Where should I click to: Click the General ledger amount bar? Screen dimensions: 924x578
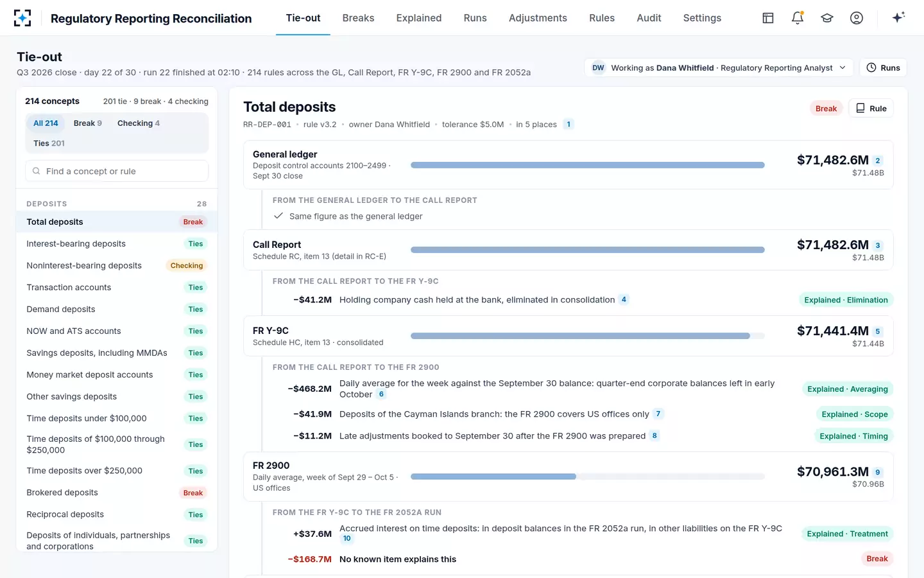(x=588, y=165)
